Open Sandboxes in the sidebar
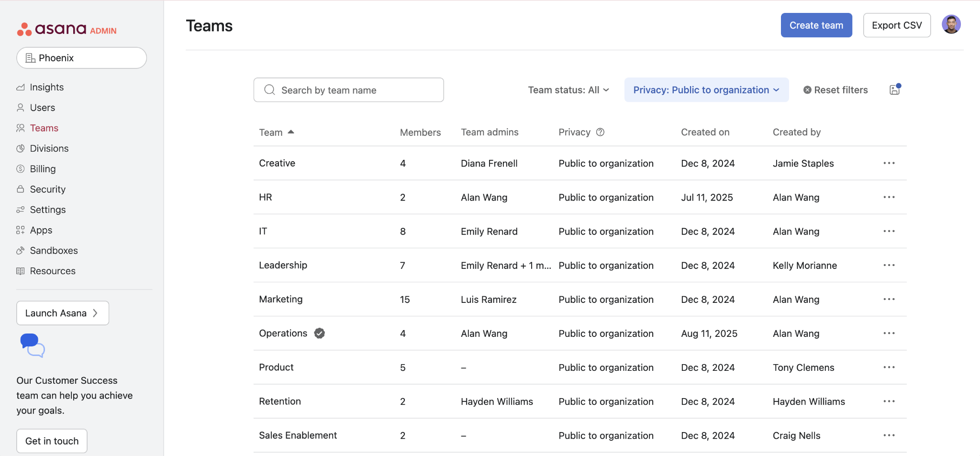 (x=54, y=250)
